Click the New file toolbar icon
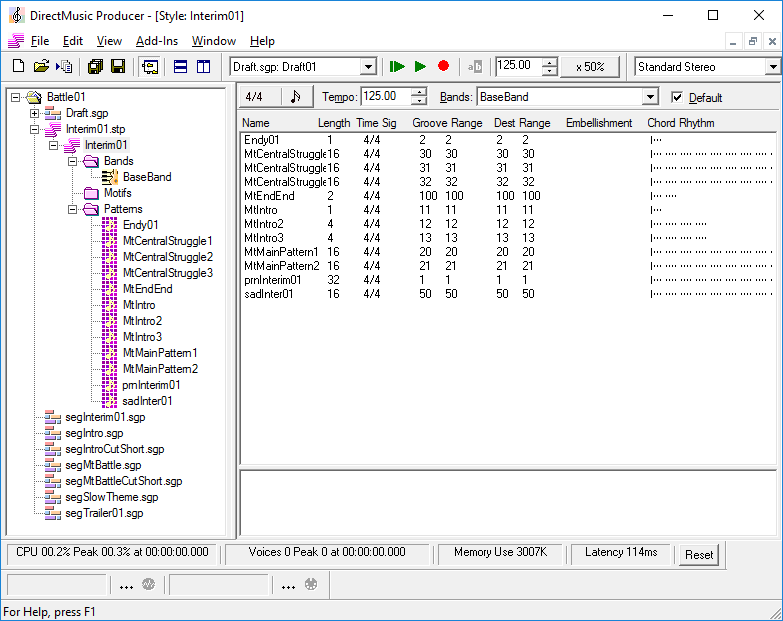The height and width of the screenshot is (621, 783). pos(17,67)
